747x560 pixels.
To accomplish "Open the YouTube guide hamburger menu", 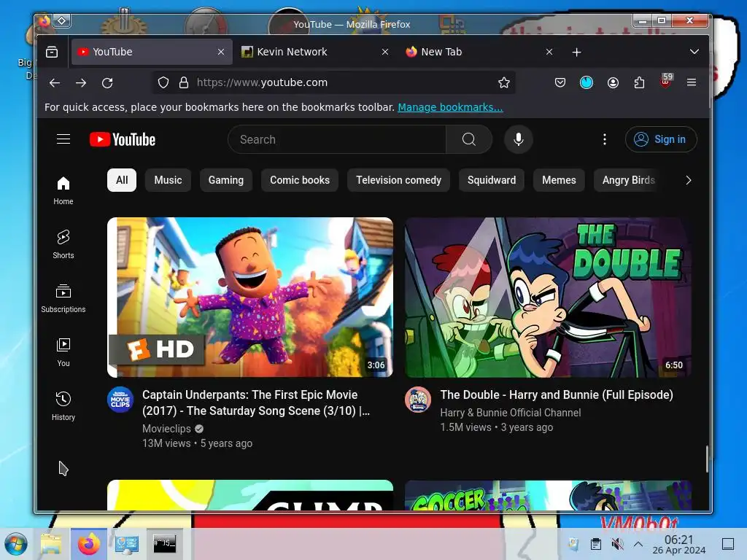I will [63, 139].
